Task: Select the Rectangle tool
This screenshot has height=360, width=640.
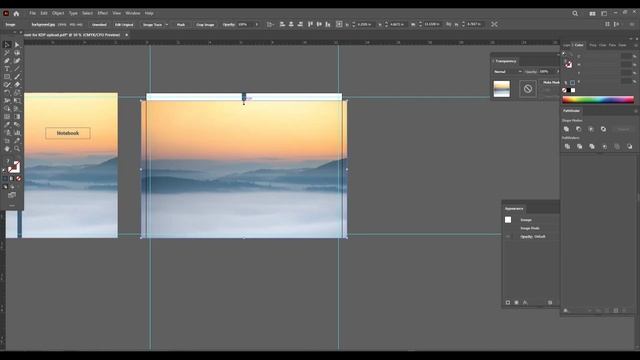Action: (x=7, y=77)
